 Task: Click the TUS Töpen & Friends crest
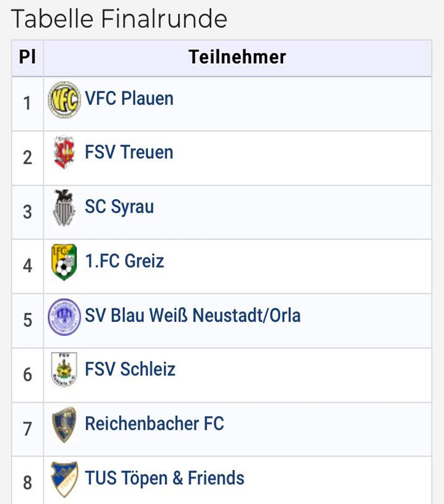[x=64, y=479]
